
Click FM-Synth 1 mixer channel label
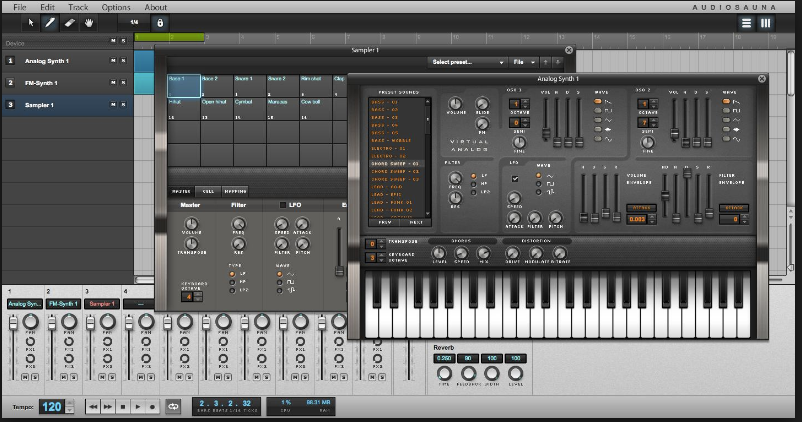[63, 304]
